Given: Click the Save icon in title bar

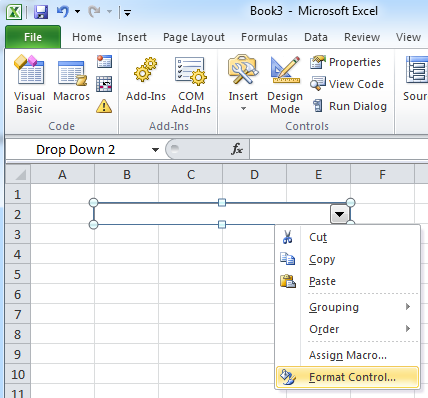Looking at the screenshot, I should click(x=41, y=12).
